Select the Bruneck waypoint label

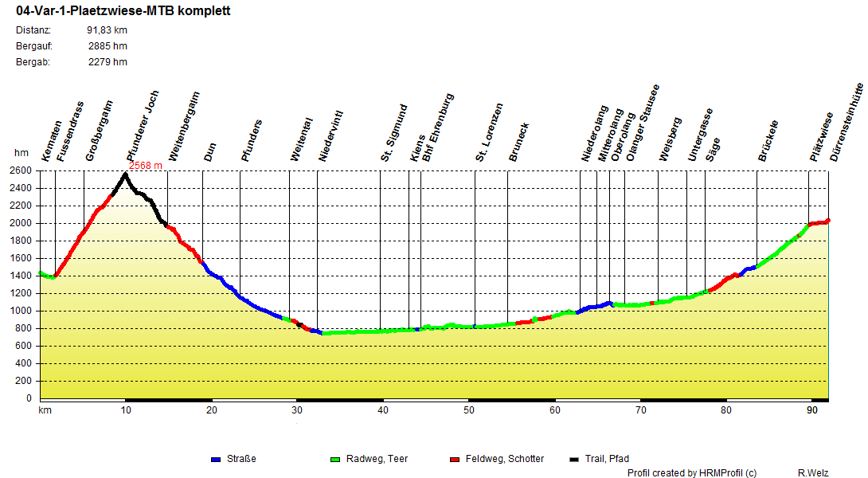point(519,143)
